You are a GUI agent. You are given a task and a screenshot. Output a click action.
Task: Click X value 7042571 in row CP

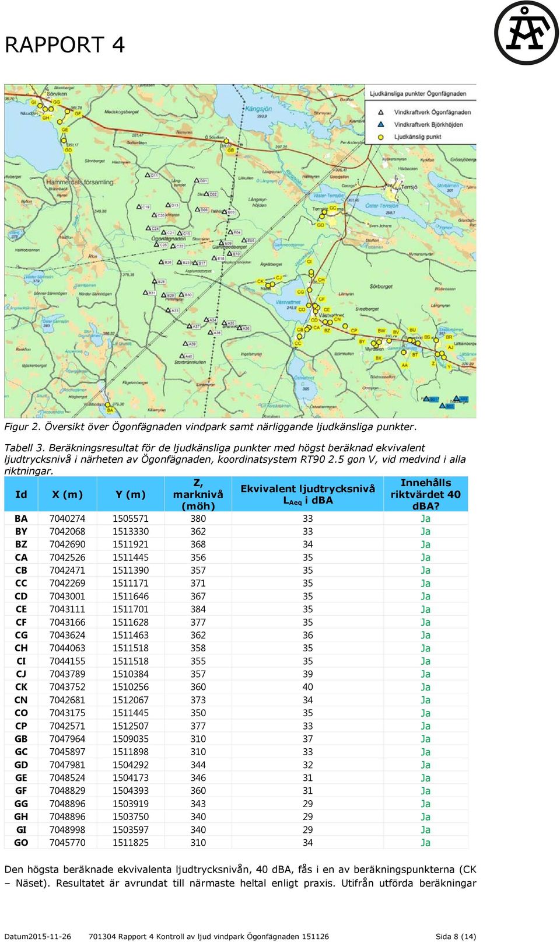[67, 726]
